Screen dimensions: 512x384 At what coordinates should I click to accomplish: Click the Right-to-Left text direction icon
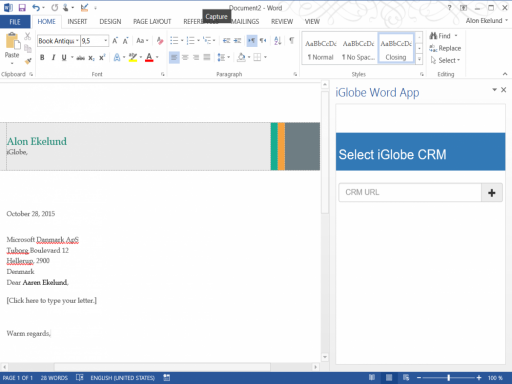(263, 41)
